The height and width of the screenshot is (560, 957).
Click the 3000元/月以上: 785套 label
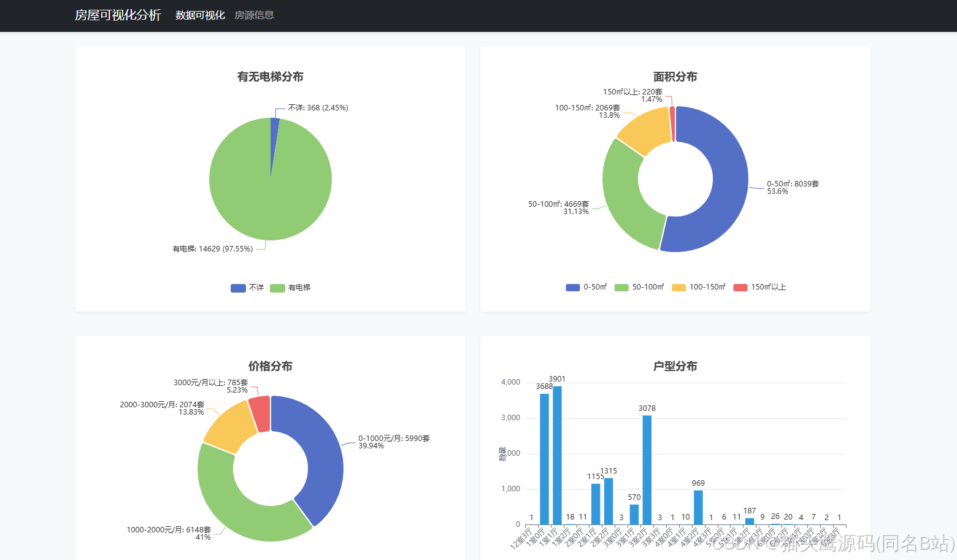pos(210,386)
